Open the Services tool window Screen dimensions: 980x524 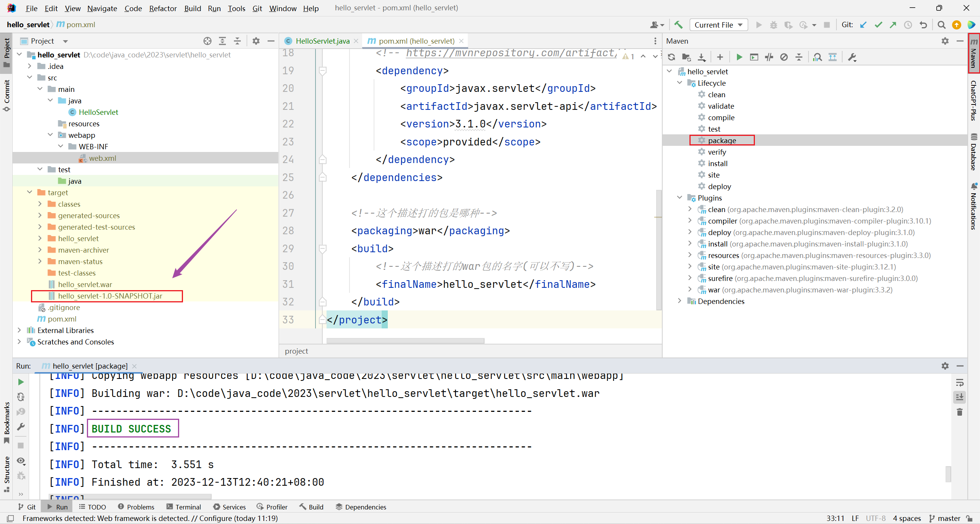click(x=229, y=507)
